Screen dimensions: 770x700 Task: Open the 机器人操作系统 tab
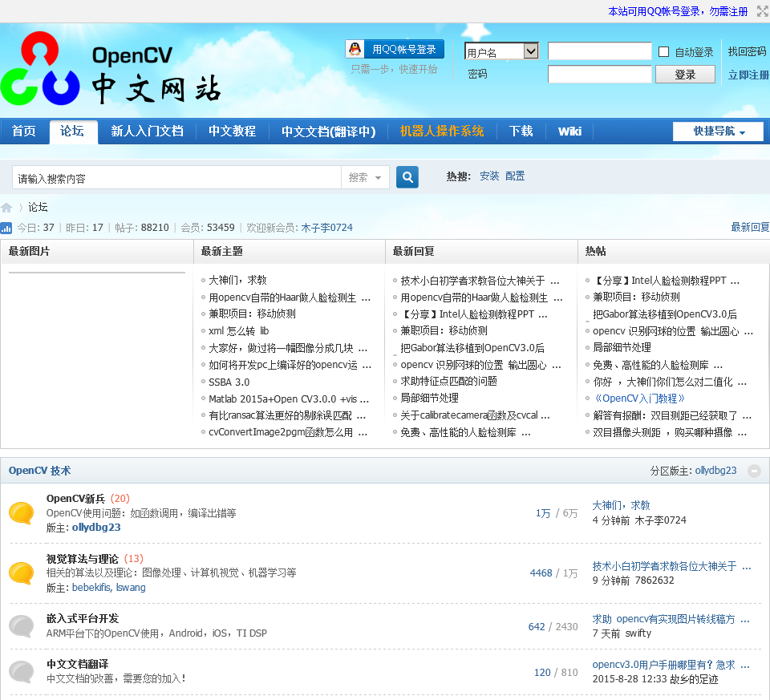click(x=442, y=131)
